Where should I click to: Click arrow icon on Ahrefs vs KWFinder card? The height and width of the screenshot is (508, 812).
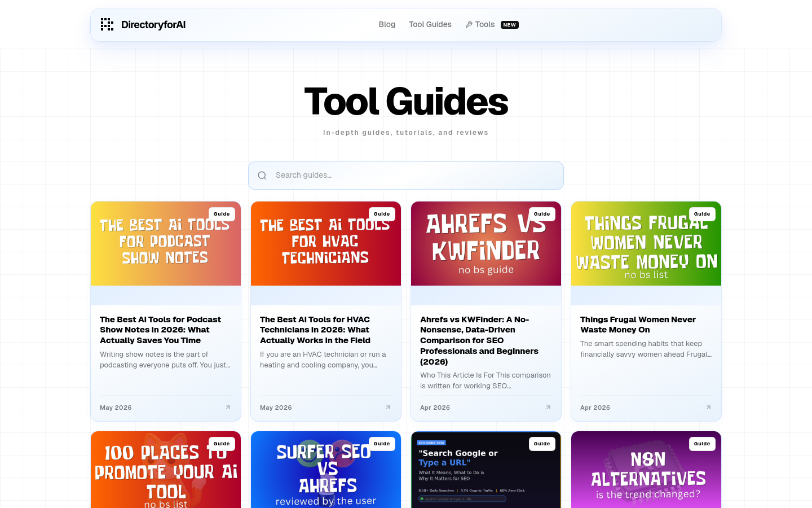click(x=548, y=408)
